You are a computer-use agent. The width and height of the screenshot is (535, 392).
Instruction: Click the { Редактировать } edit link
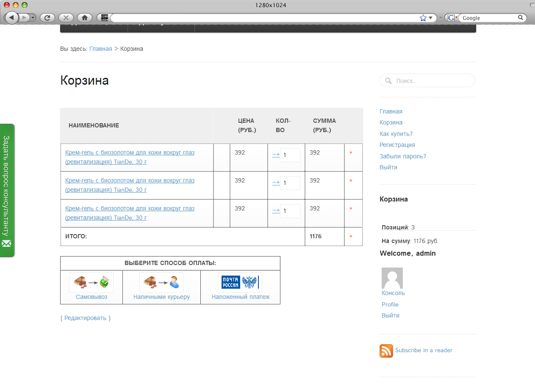pos(86,318)
